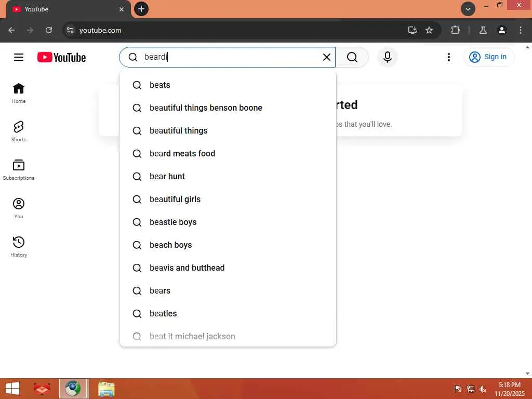This screenshot has width=532, height=399.
Task: Select 'beard meats food' suggestion
Action: point(228,153)
